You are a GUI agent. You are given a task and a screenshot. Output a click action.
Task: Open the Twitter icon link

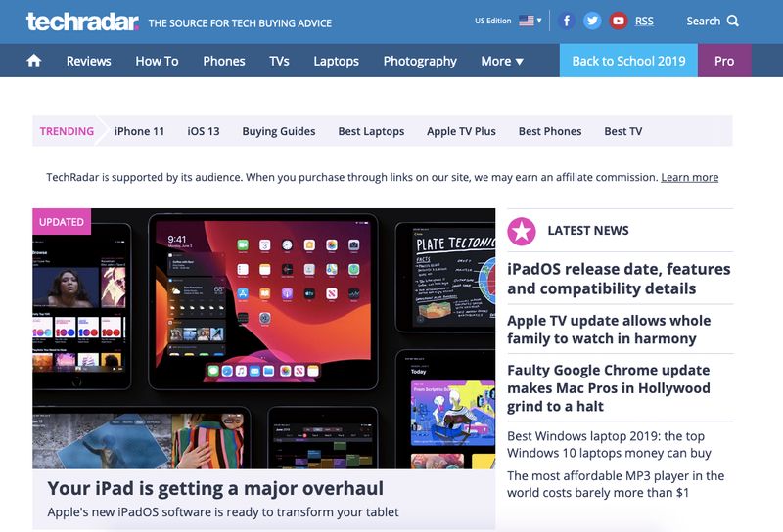592,21
